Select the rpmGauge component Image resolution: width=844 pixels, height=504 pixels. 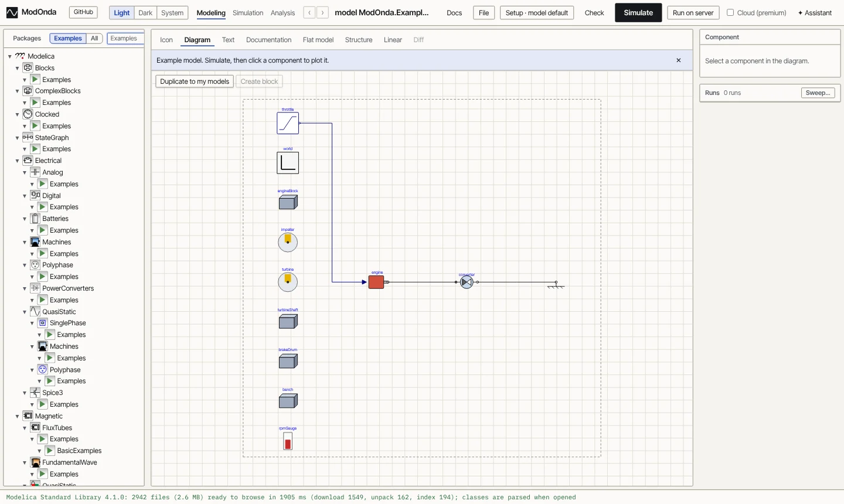288,441
